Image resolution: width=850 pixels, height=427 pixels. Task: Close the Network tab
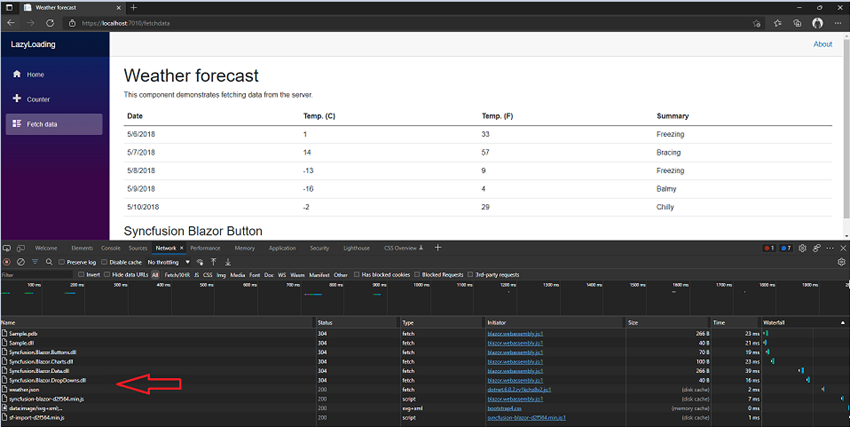click(182, 248)
